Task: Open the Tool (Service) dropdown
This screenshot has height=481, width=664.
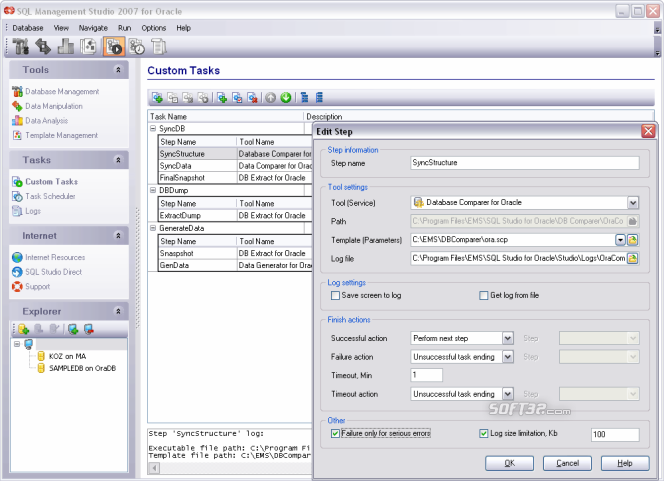Action: pyautogui.click(x=633, y=203)
